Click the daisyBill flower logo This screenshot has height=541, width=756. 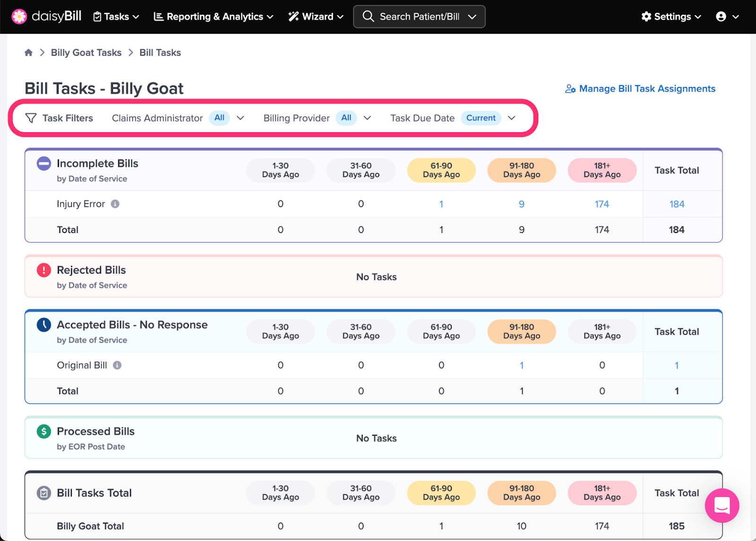(19, 17)
